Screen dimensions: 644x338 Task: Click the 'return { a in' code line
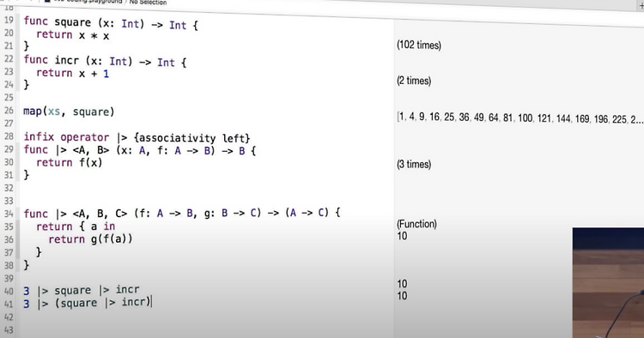(76, 226)
